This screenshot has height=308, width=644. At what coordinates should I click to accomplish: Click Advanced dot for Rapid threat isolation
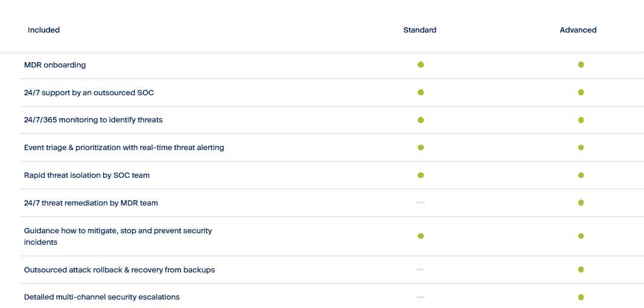tap(581, 175)
